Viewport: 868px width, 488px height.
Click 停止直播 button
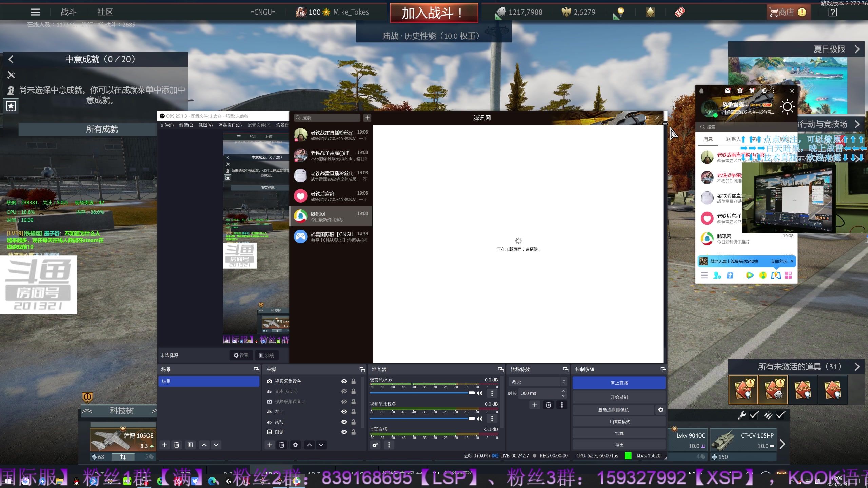pyautogui.click(x=619, y=383)
